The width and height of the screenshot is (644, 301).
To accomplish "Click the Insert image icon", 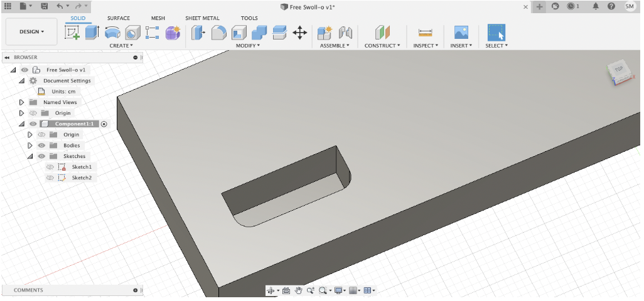I will [x=461, y=33].
